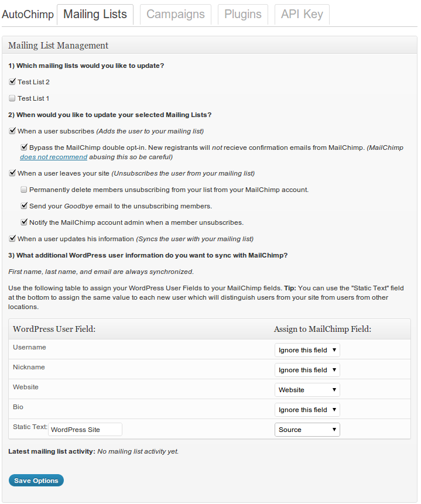Expand the Static Text Source dropdown

pyautogui.click(x=307, y=430)
